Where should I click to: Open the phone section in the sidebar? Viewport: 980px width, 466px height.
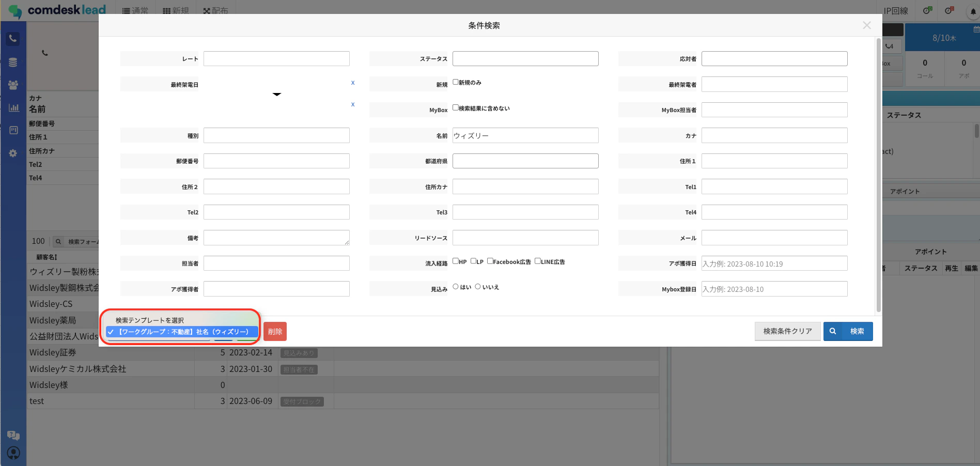(x=13, y=39)
